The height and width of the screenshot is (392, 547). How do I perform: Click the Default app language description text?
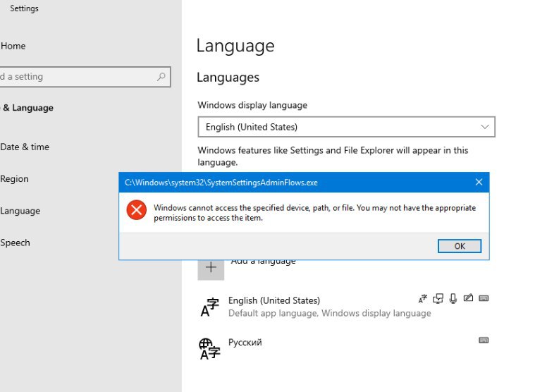[x=330, y=313]
